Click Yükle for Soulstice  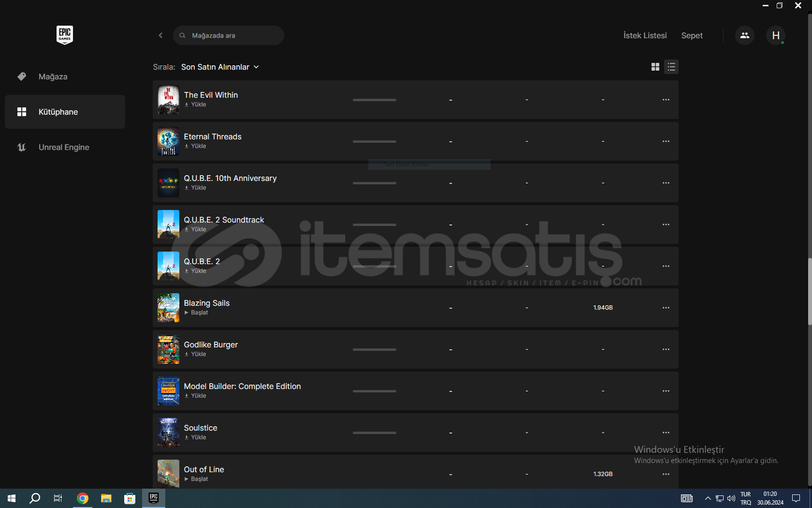(x=195, y=437)
